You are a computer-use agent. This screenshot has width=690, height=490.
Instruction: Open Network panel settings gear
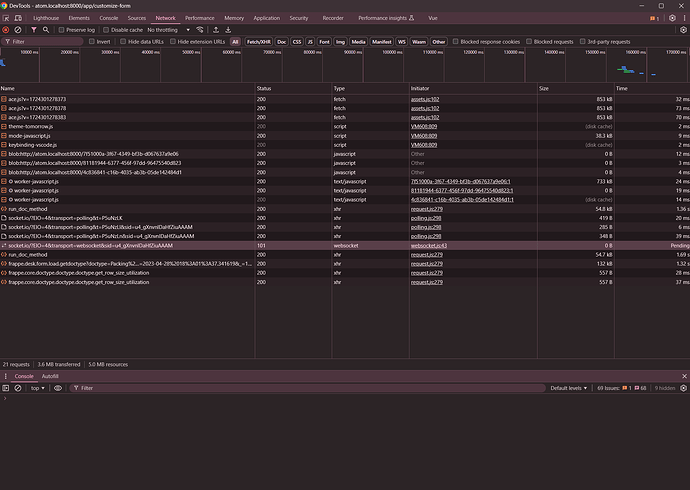683,30
